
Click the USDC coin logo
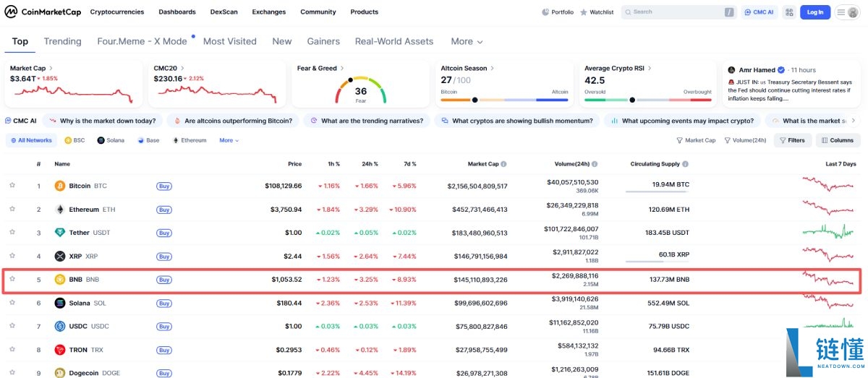(60, 327)
